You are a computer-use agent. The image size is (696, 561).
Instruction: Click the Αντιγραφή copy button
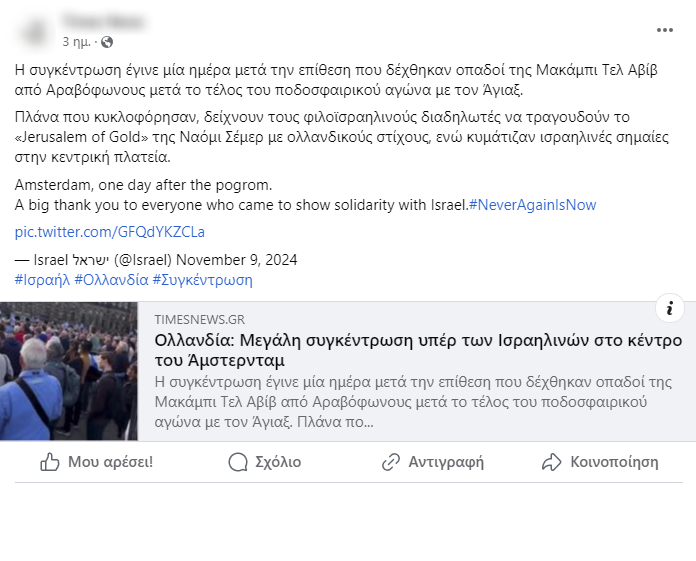click(433, 462)
